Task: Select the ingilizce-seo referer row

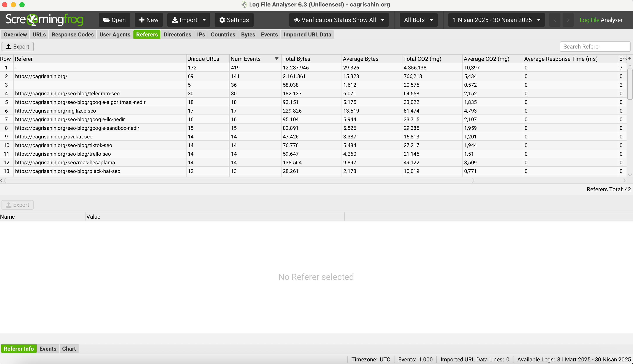Action: 313,111
